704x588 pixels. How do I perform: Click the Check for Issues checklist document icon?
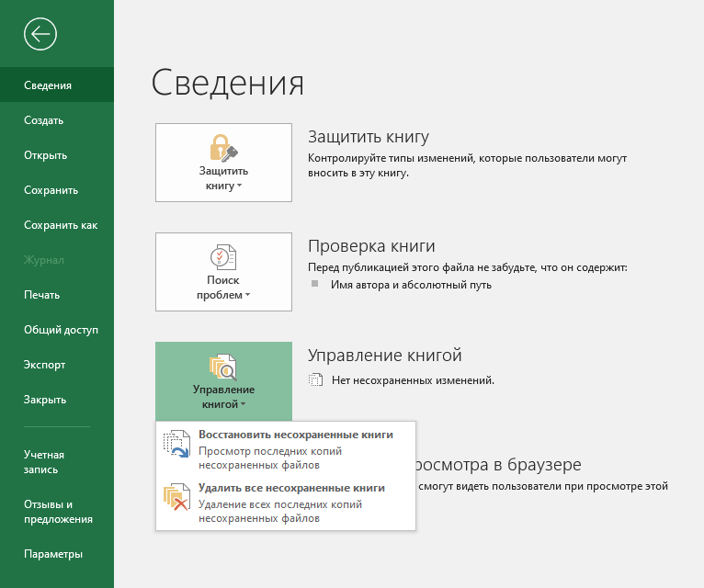click(223, 256)
